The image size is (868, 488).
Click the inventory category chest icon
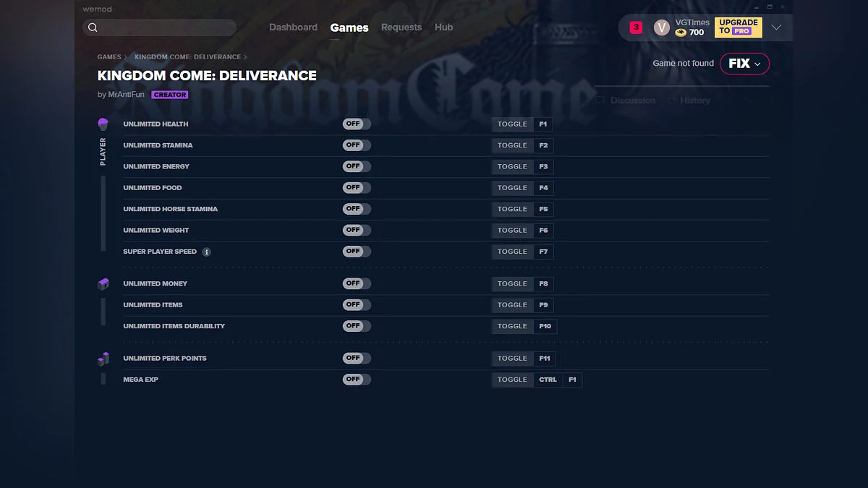pyautogui.click(x=103, y=284)
